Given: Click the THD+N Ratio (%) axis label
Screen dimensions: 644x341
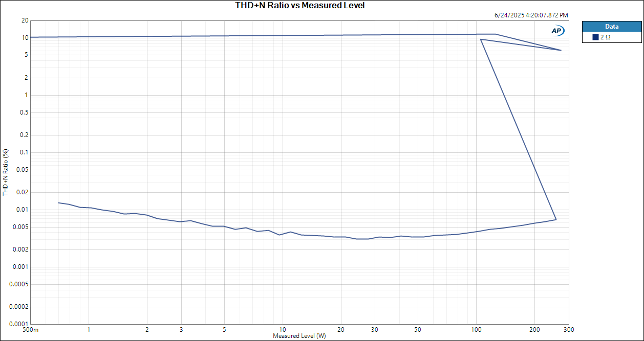Looking at the screenshot, I should [6, 172].
